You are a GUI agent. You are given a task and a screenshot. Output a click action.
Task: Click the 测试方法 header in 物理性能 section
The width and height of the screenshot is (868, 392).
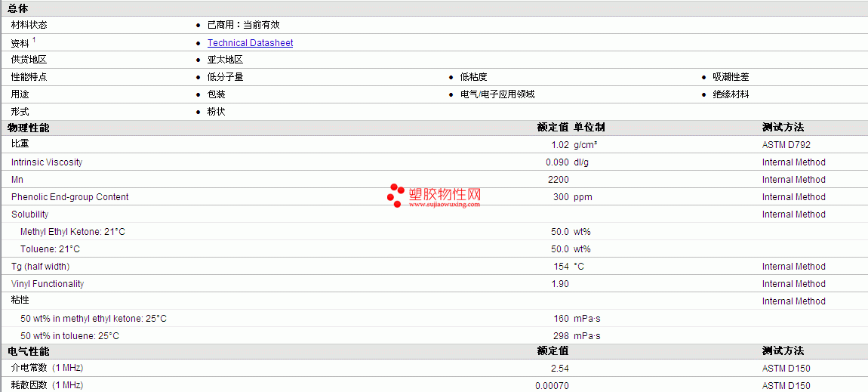click(x=783, y=128)
